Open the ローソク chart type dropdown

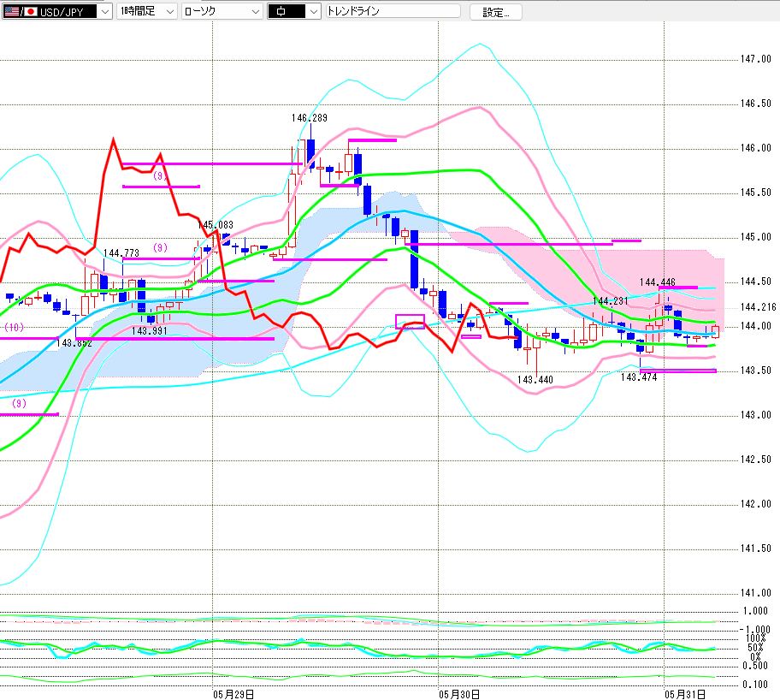coord(222,11)
